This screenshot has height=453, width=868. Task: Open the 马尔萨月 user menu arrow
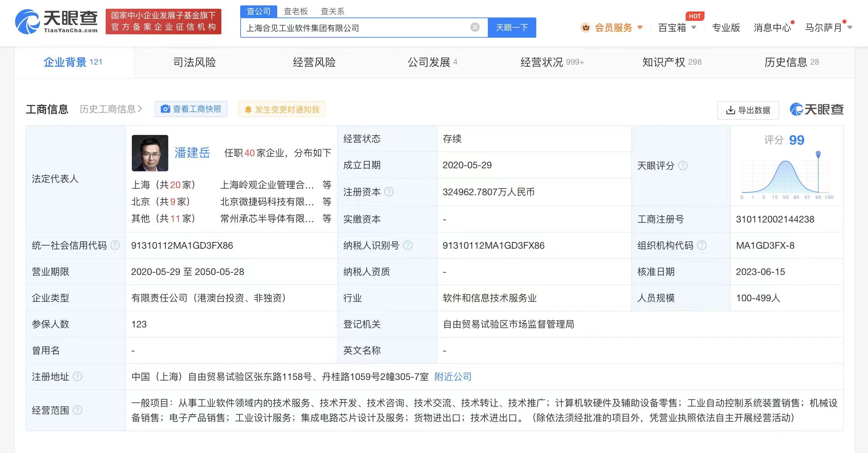click(850, 28)
